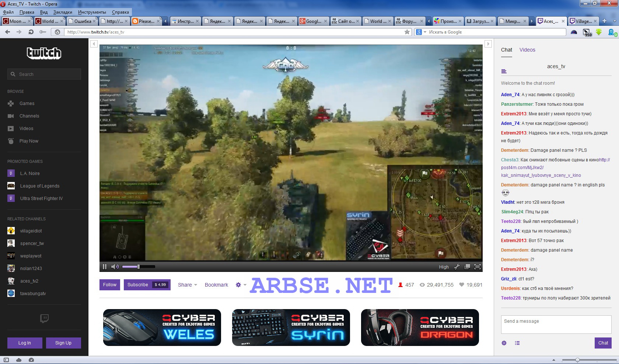Open the Opera panel toggle in status bar
619x364 pixels.
tap(6, 360)
